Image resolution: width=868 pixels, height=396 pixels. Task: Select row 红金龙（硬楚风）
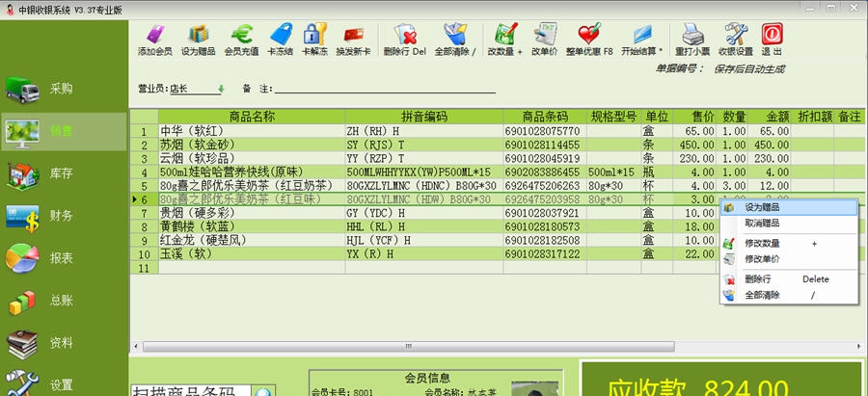(425, 240)
